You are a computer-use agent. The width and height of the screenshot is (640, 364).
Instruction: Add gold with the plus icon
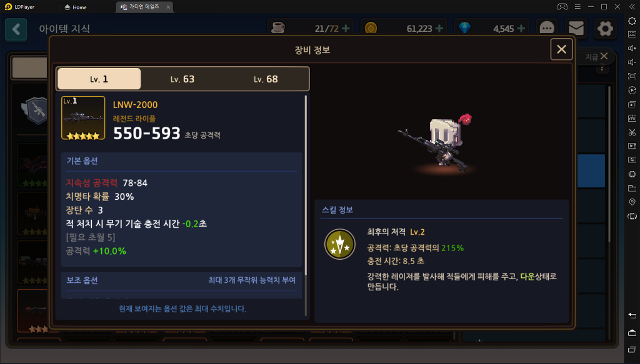point(439,29)
